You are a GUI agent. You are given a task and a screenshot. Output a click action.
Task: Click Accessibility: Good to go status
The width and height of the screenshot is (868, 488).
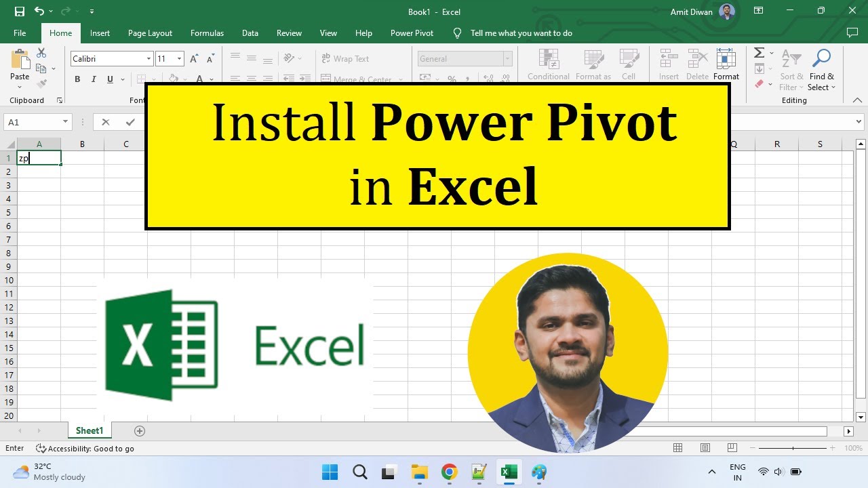coord(85,448)
